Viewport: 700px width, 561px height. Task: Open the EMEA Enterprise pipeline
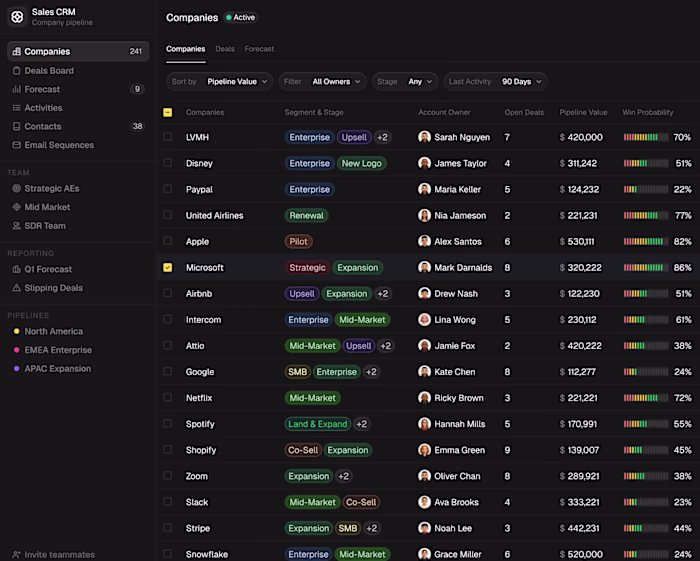[78, 350]
